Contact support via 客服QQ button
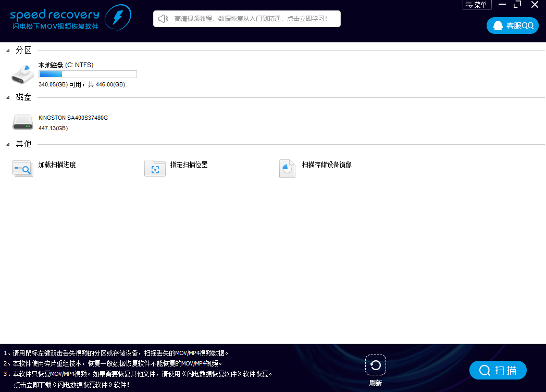The height and width of the screenshot is (392, 546). pos(512,26)
